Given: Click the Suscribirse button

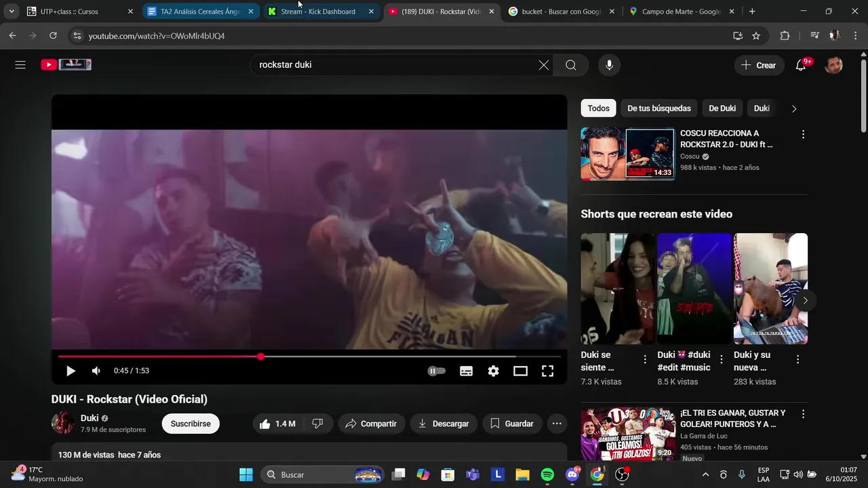Looking at the screenshot, I should click(x=191, y=424).
